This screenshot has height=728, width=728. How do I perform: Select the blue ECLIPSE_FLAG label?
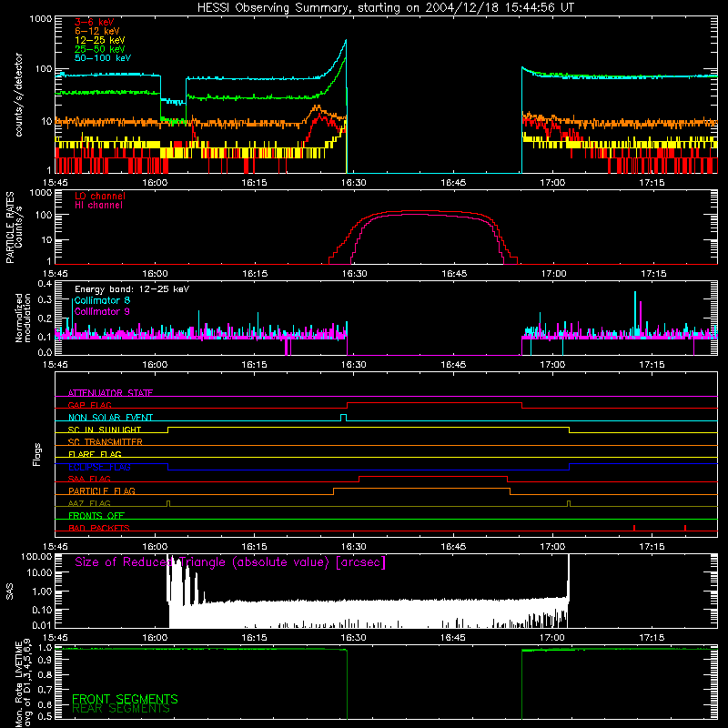point(99,467)
